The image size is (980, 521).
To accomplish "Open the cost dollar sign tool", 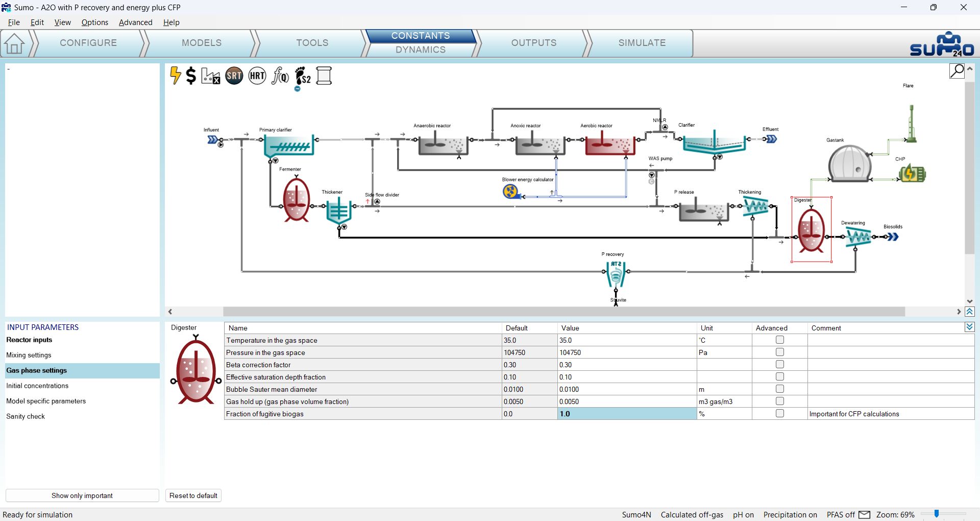I will coord(191,76).
